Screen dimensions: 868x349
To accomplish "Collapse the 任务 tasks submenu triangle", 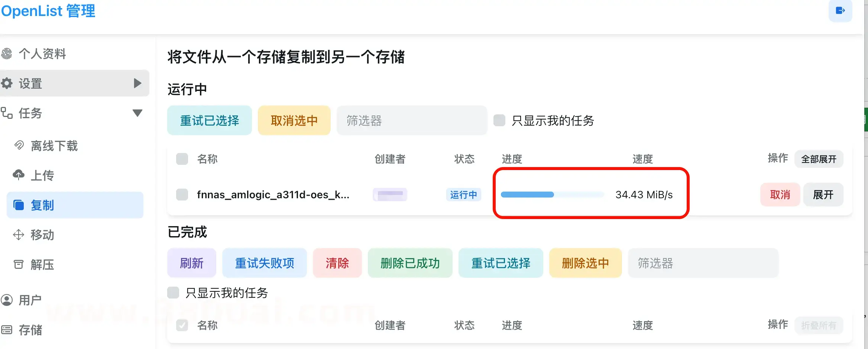I will pyautogui.click(x=137, y=112).
